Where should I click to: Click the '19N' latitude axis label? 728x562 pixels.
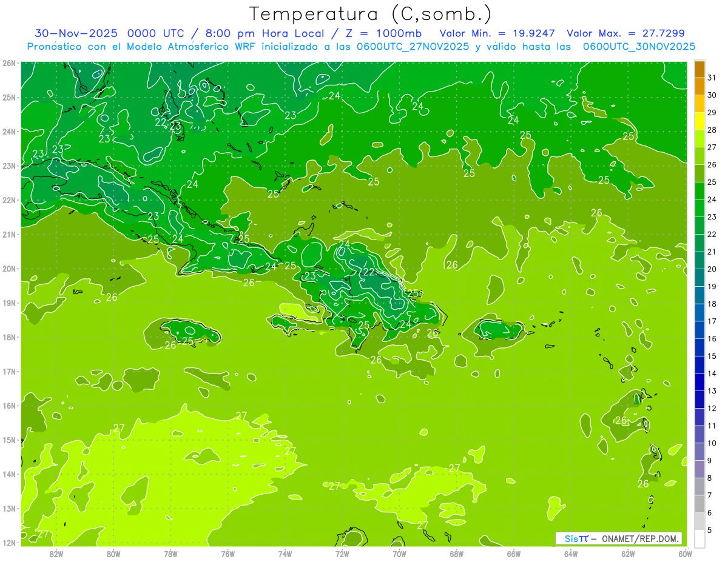pyautogui.click(x=8, y=303)
